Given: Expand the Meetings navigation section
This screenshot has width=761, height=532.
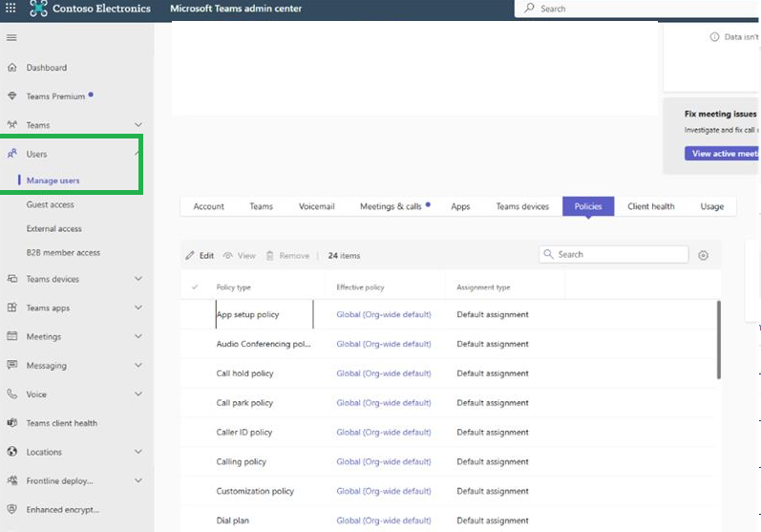Looking at the screenshot, I should [138, 336].
